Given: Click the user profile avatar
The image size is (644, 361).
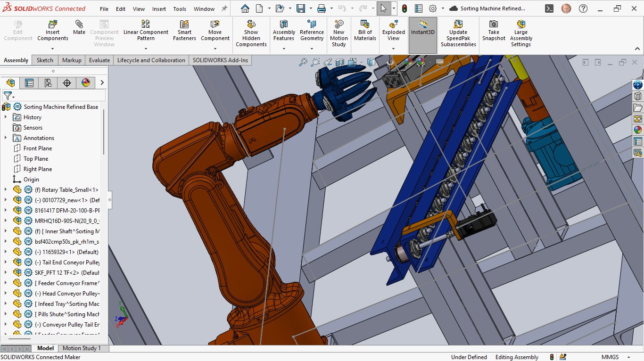Looking at the screenshot, I should [x=567, y=8].
